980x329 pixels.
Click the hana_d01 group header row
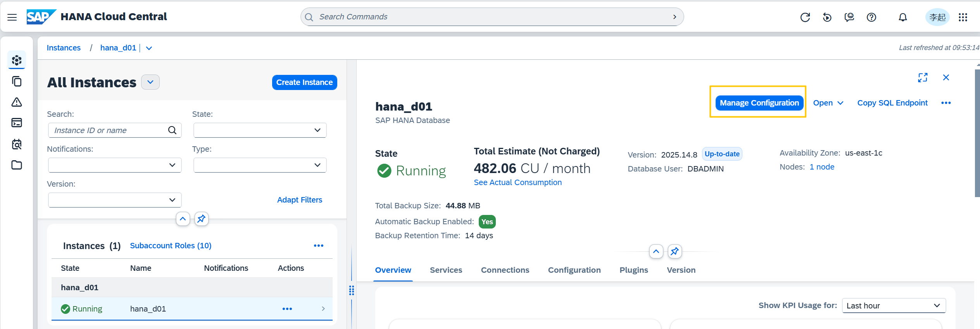192,287
